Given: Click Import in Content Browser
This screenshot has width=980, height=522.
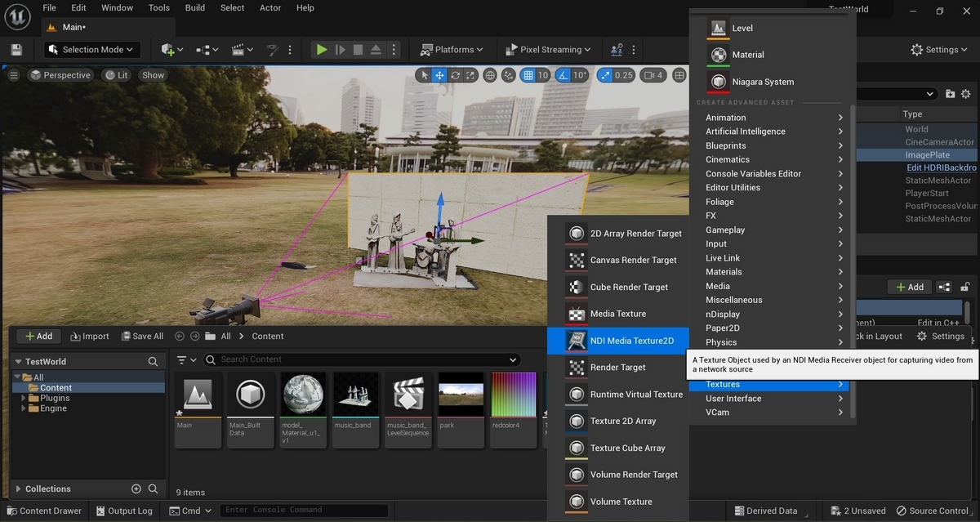Looking at the screenshot, I should tap(90, 336).
